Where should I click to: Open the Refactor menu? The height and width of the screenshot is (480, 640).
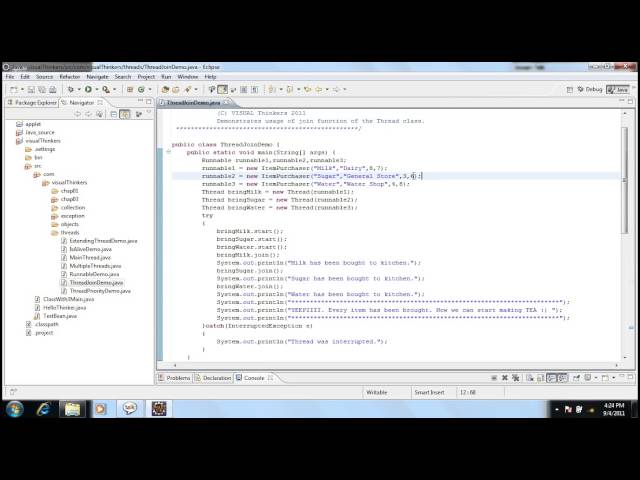coord(70,77)
